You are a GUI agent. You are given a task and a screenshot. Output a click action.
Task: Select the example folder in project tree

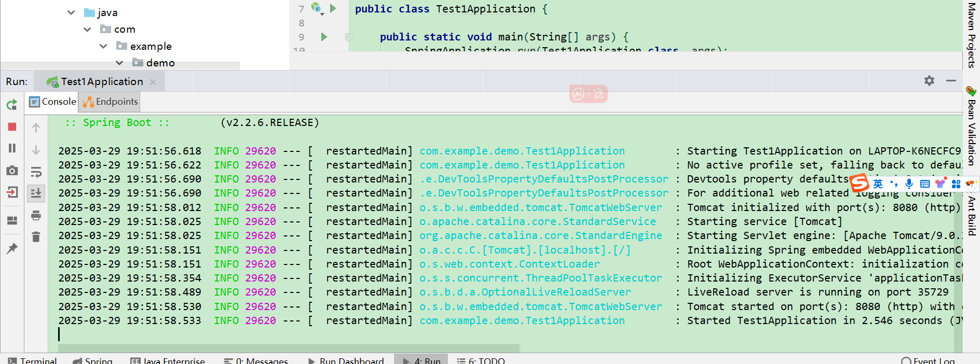[x=151, y=46]
